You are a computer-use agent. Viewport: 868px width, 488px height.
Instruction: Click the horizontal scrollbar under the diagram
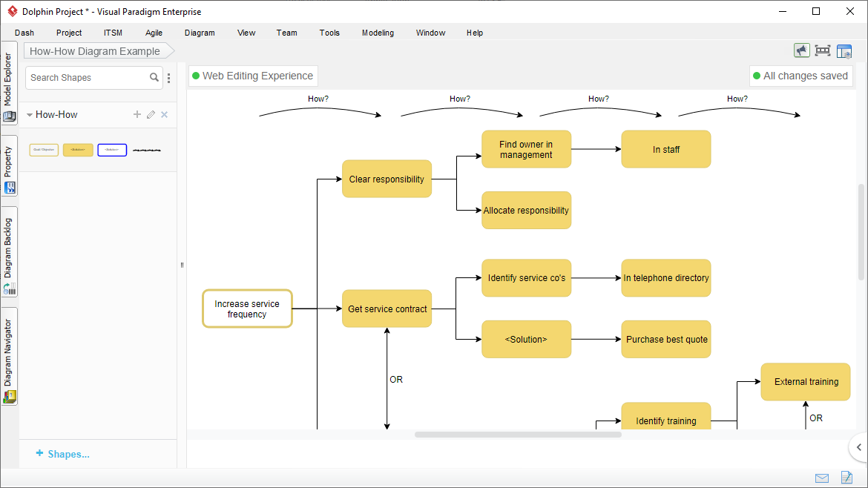518,435
